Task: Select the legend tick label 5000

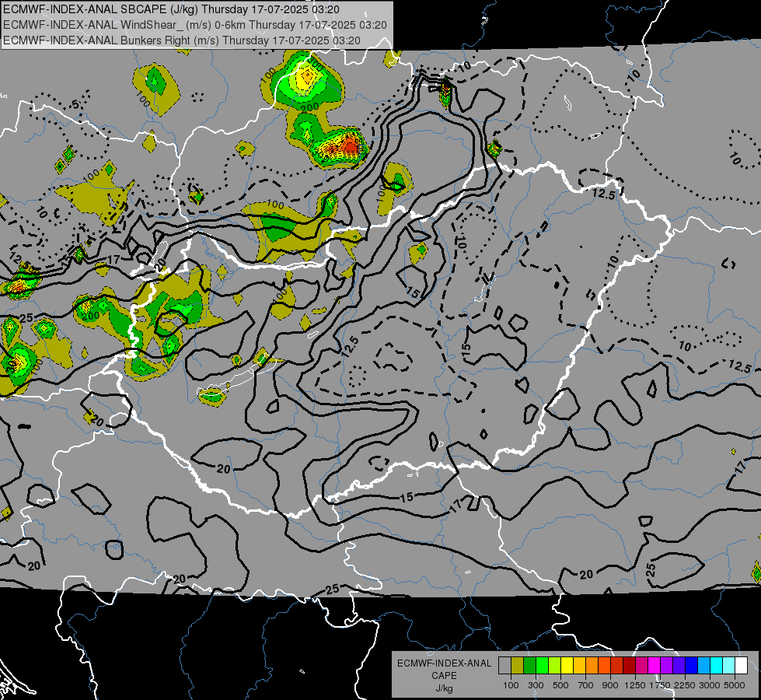Action: point(735,685)
